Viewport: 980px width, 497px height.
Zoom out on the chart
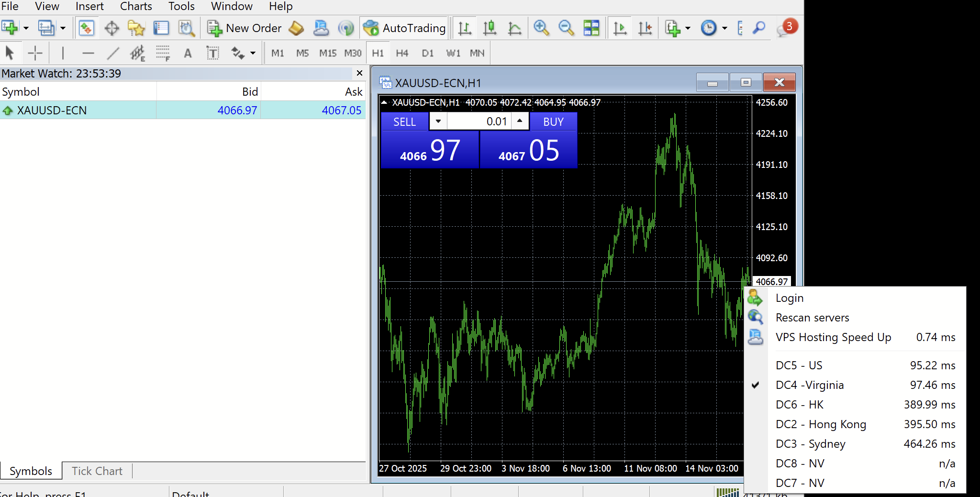tap(566, 28)
